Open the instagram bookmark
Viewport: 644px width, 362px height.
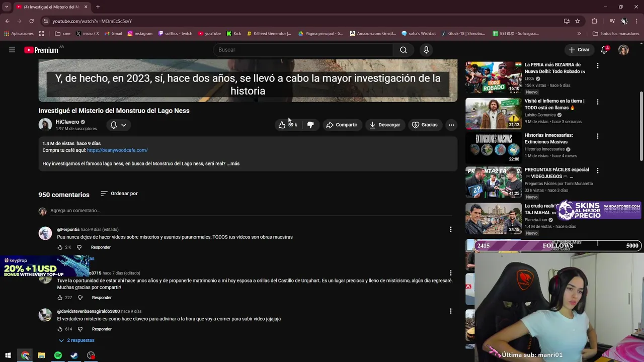pyautogui.click(x=140, y=34)
